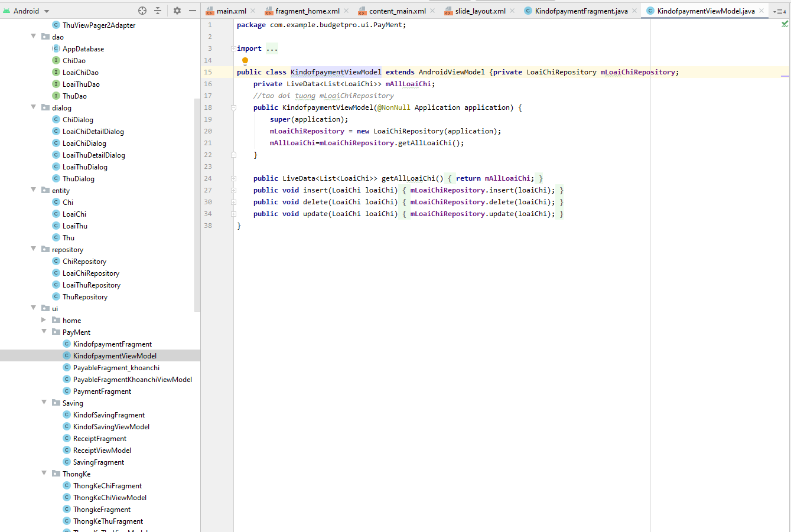
Task: Collapse the dialog folder
Action: [x=34, y=107]
